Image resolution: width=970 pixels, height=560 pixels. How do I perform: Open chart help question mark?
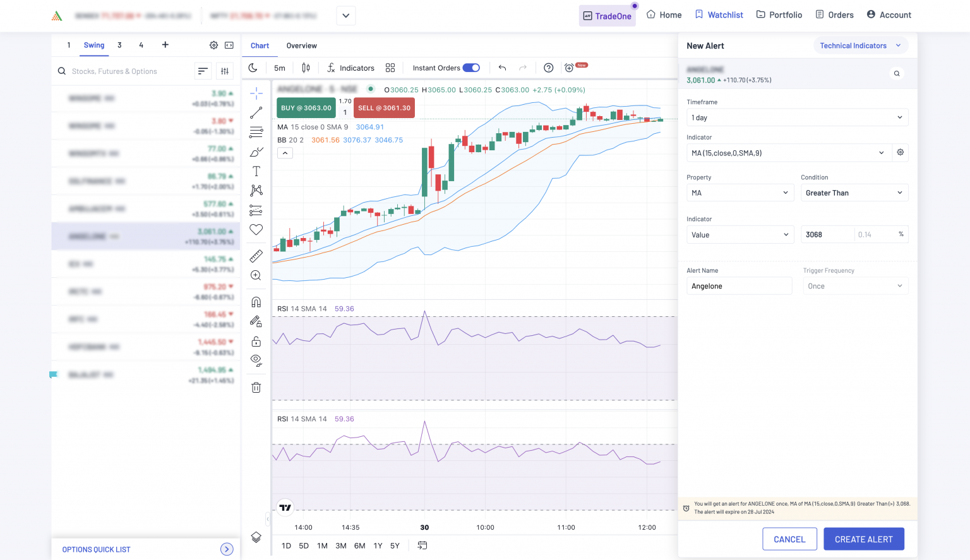(548, 68)
